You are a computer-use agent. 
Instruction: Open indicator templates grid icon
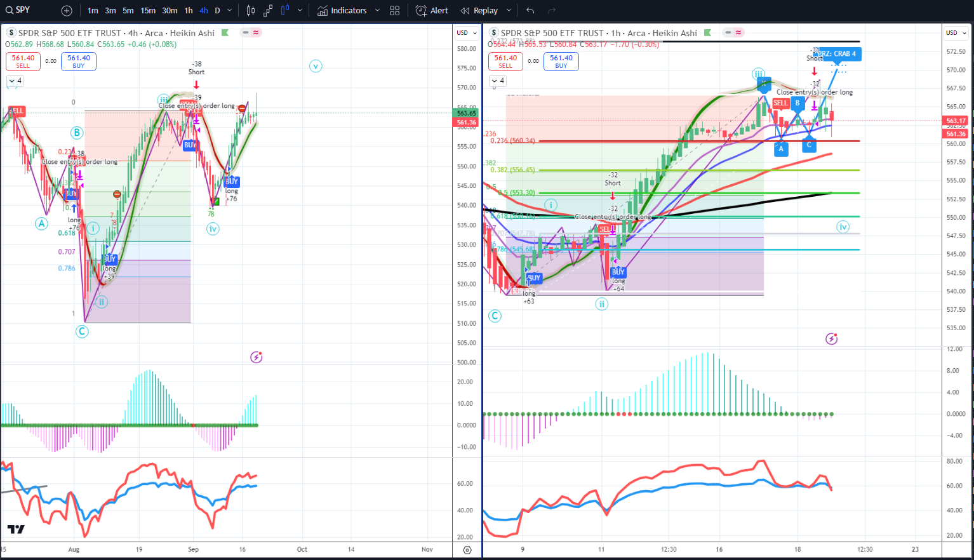click(x=395, y=11)
